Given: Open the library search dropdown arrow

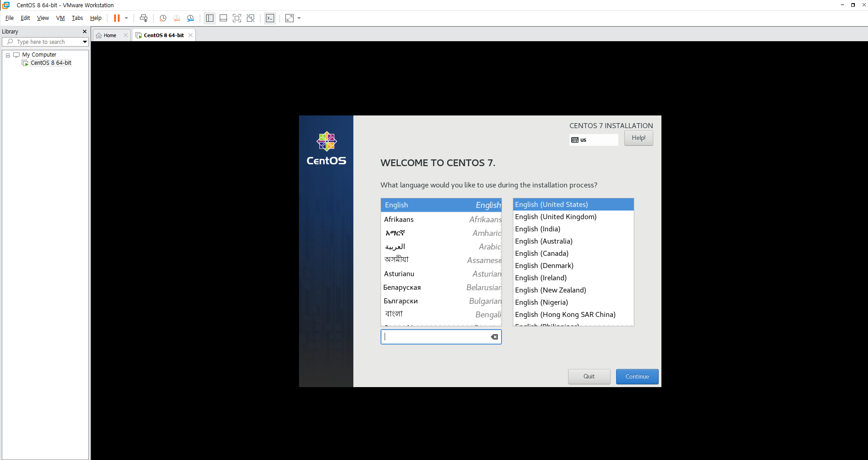Looking at the screenshot, I should [85, 42].
